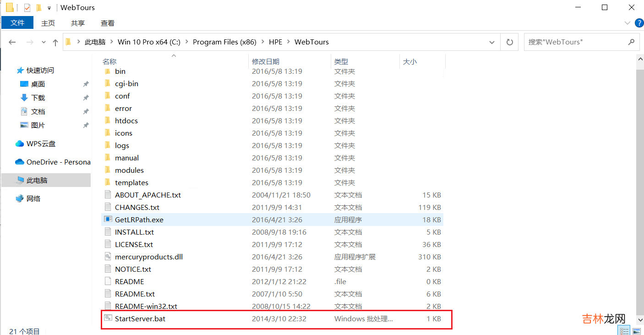Select StartServer.bat in the file list

[x=140, y=318]
